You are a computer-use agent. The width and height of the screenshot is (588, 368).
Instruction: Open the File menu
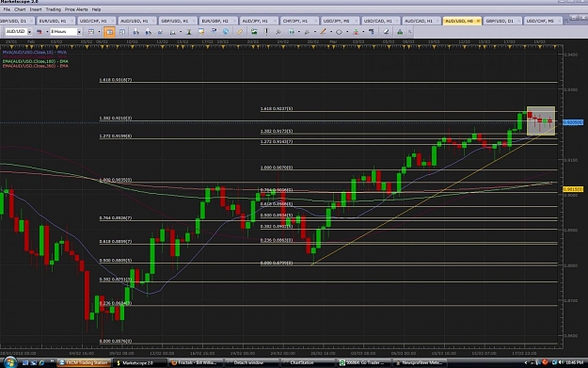point(7,9)
